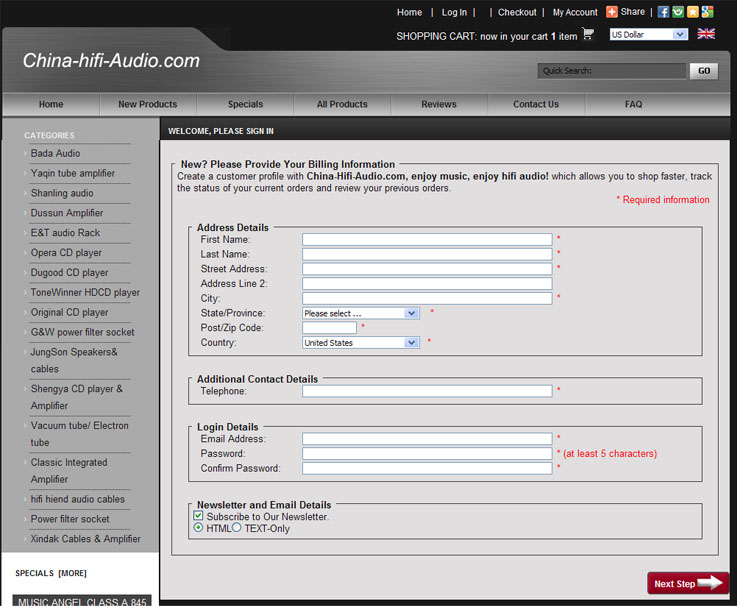Open ToneWinner HDCD player category
Viewport: 737px width, 606px height.
[86, 292]
